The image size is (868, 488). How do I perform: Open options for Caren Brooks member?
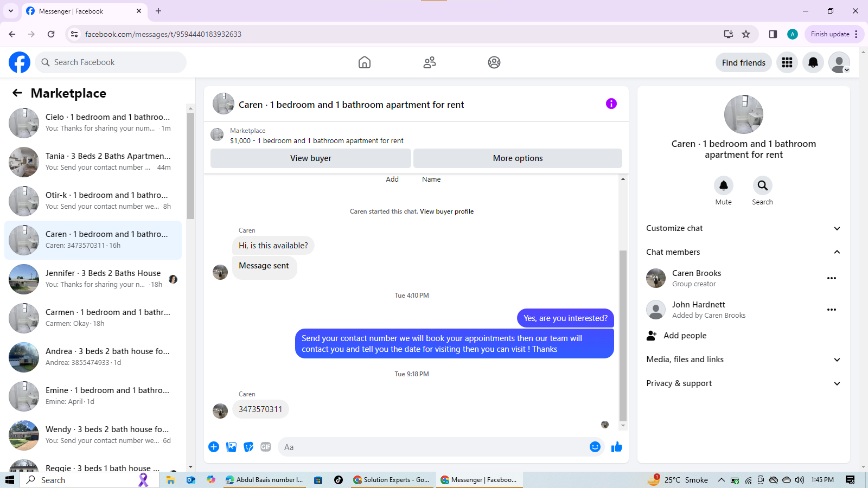pyautogui.click(x=832, y=278)
